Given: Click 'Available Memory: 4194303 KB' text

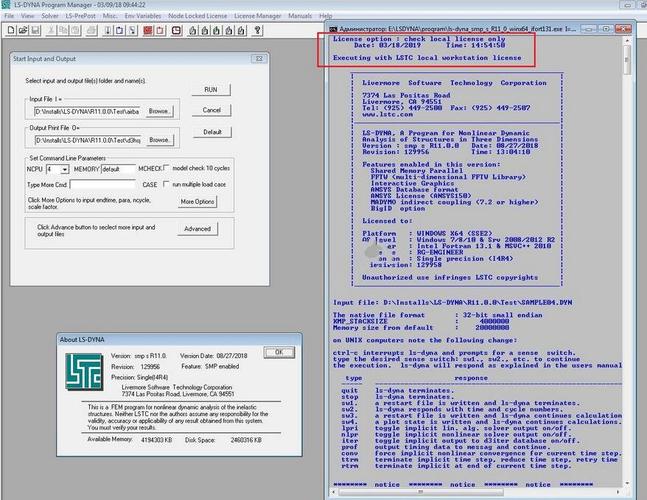Looking at the screenshot, I should pyautogui.click(x=130, y=440).
